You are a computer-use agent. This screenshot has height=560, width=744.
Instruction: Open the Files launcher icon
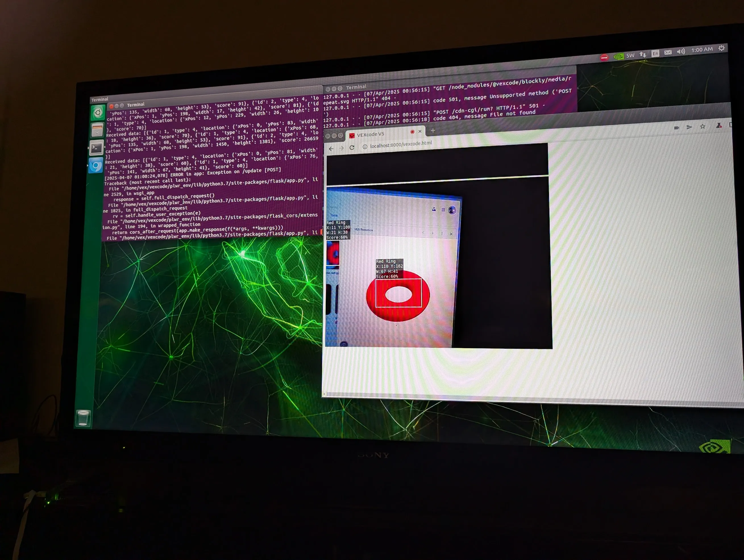(97, 130)
